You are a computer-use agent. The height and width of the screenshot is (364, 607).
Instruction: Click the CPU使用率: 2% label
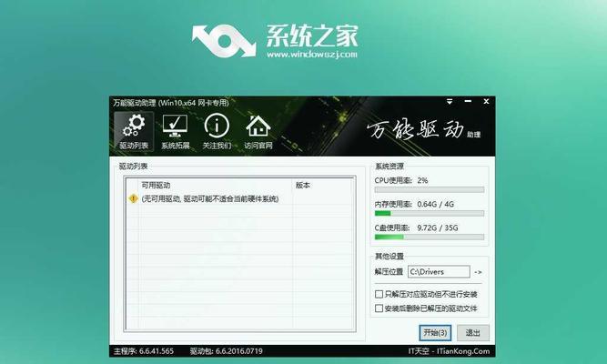point(401,180)
